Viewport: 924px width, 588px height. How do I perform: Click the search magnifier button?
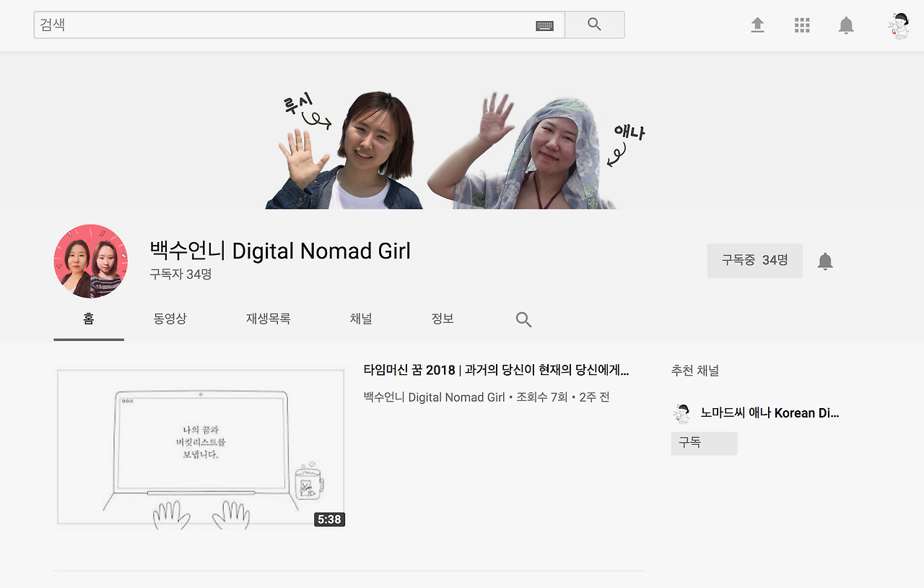[x=594, y=24]
